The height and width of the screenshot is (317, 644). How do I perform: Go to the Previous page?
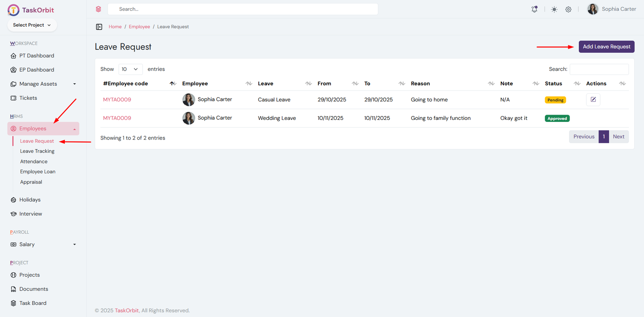(x=584, y=137)
